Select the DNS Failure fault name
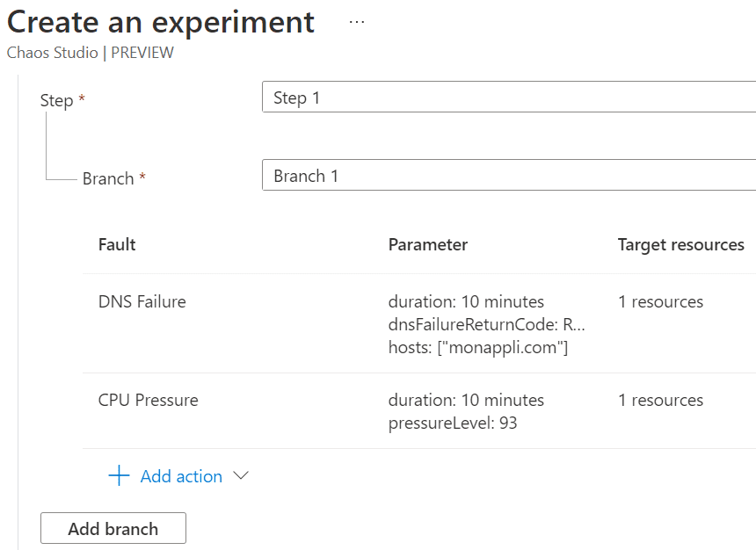 (x=142, y=301)
